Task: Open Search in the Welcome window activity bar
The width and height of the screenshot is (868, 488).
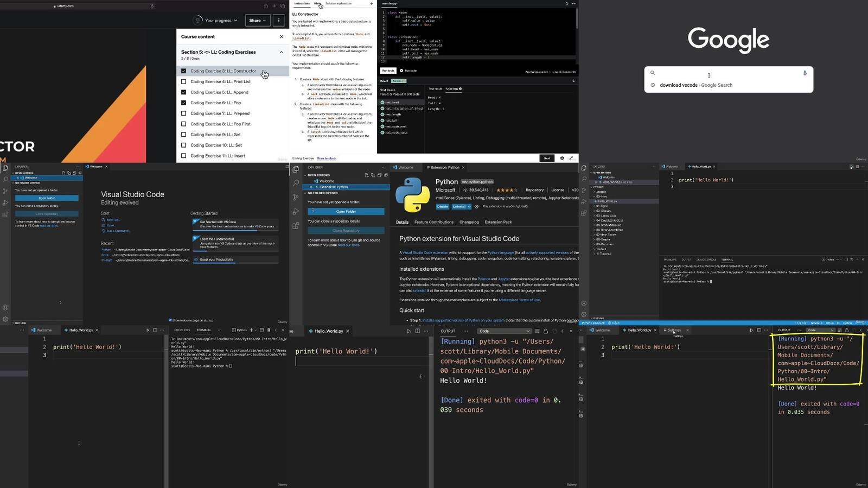Action: coord(5,179)
